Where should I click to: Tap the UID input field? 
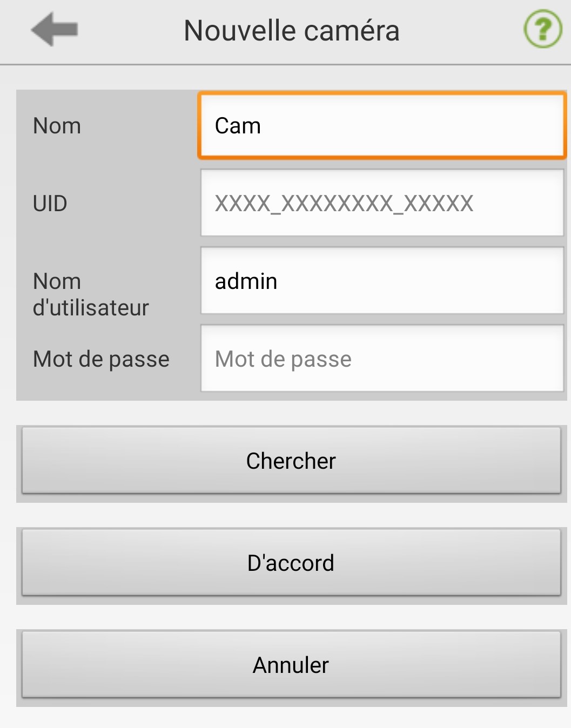(x=382, y=203)
